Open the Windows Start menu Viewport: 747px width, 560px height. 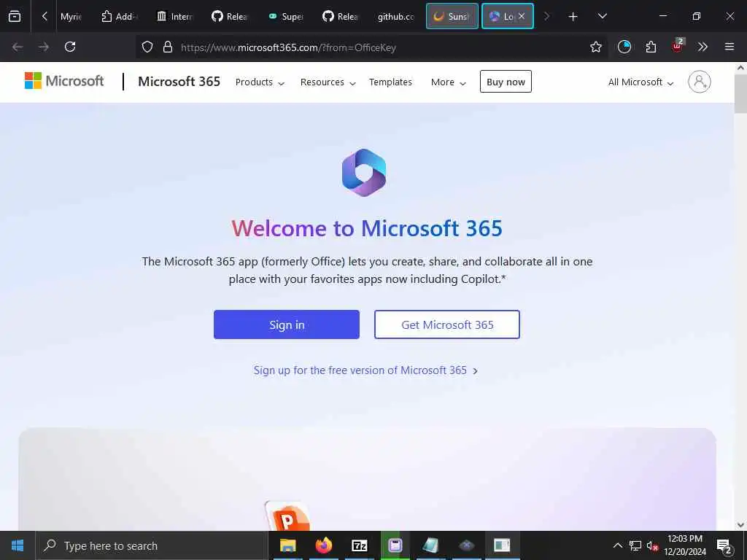coord(18,545)
